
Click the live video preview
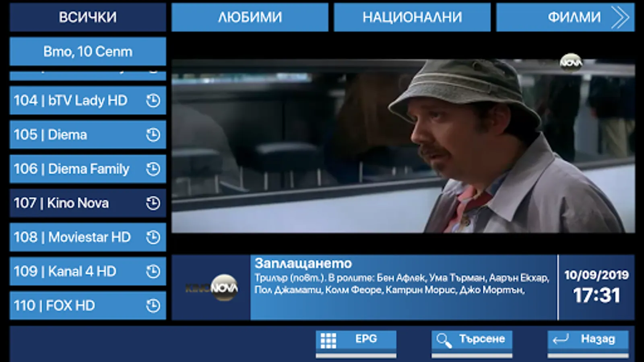pos(403,146)
